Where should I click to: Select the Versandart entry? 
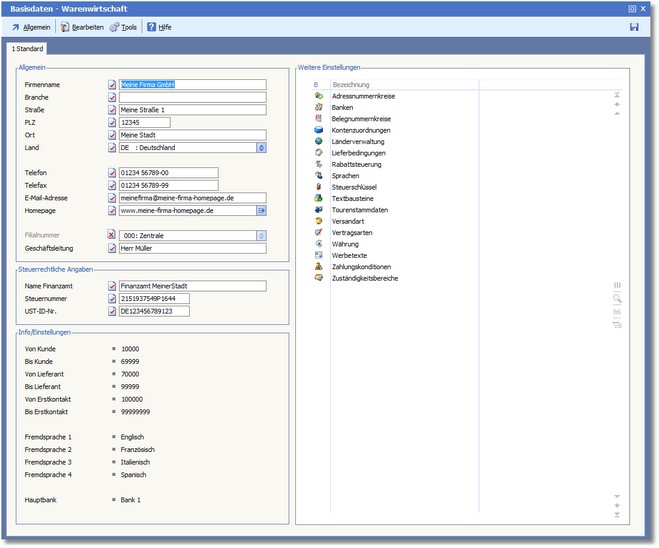[350, 221]
